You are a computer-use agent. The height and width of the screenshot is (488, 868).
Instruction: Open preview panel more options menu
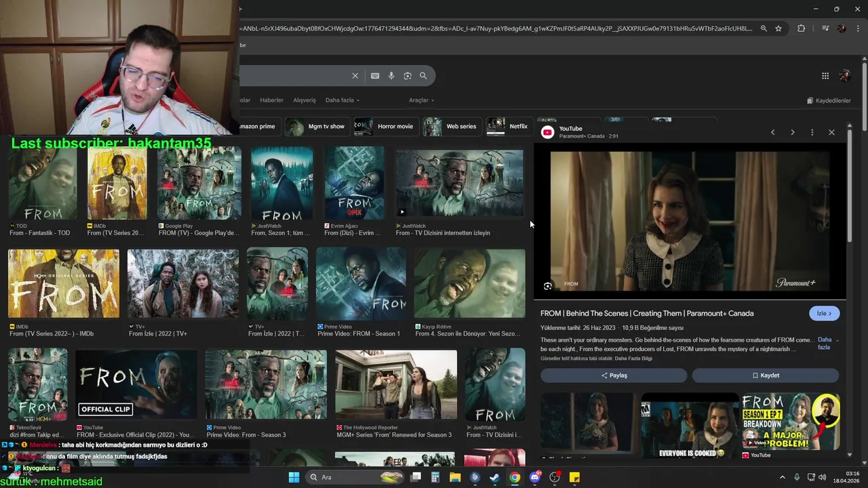(x=812, y=132)
